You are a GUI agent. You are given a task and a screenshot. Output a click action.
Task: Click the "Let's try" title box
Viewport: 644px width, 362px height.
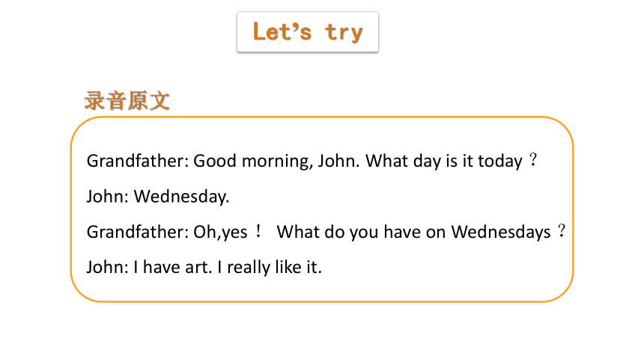(x=308, y=31)
